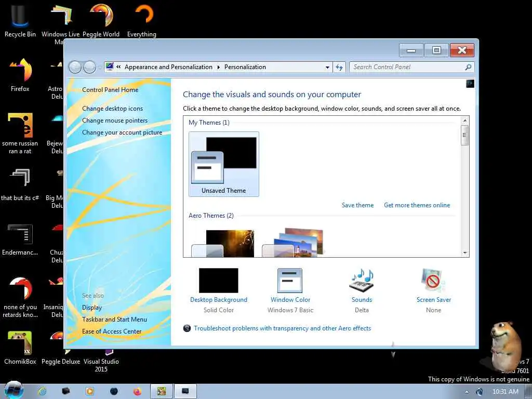Screen dimensions: 532x399
Task: Open the "some russian ran a rat" icon
Action: tap(20, 133)
